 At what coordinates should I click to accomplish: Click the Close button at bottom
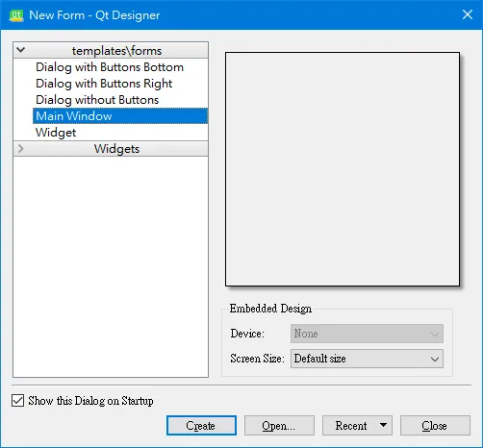click(x=435, y=426)
